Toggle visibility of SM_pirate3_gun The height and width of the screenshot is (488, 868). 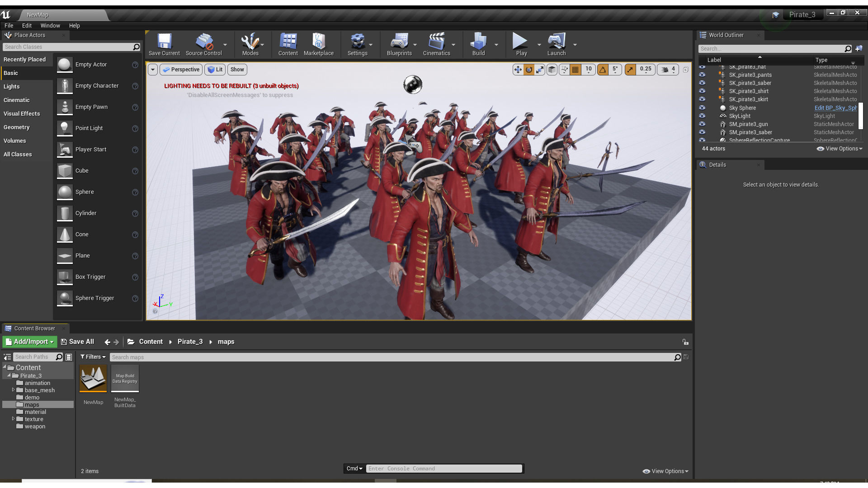pos(702,124)
